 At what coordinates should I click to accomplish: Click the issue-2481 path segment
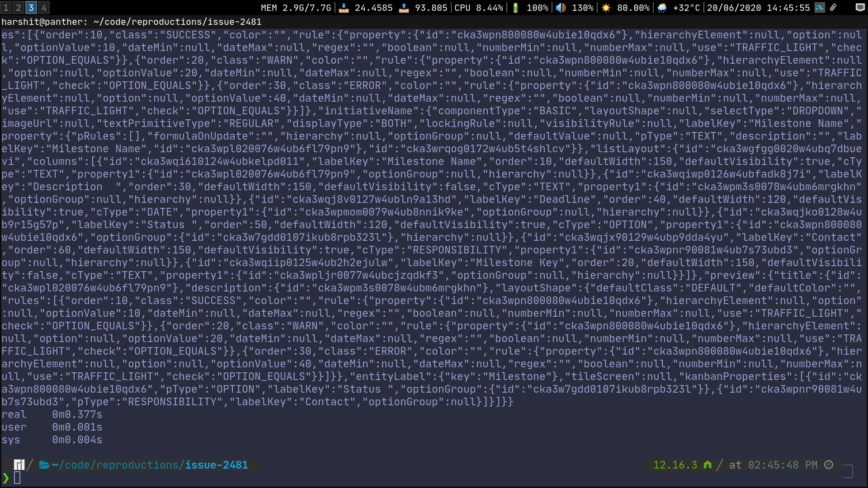pos(216,465)
